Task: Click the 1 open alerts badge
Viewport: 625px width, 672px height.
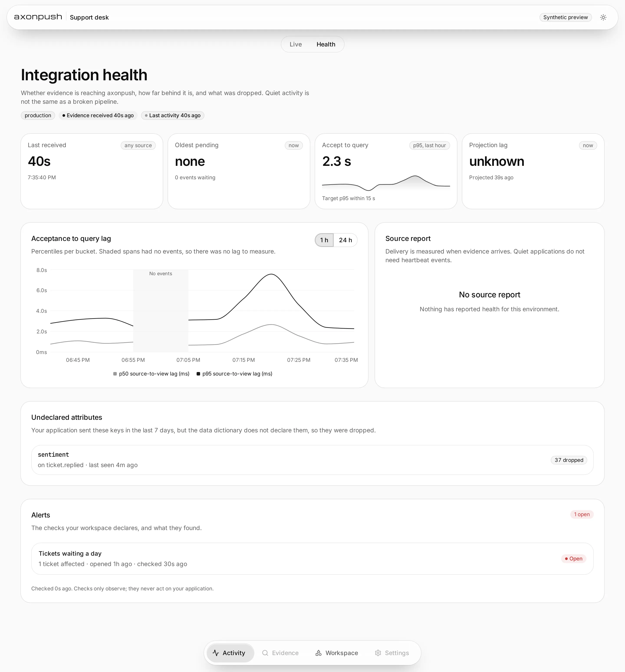Action: (x=582, y=514)
